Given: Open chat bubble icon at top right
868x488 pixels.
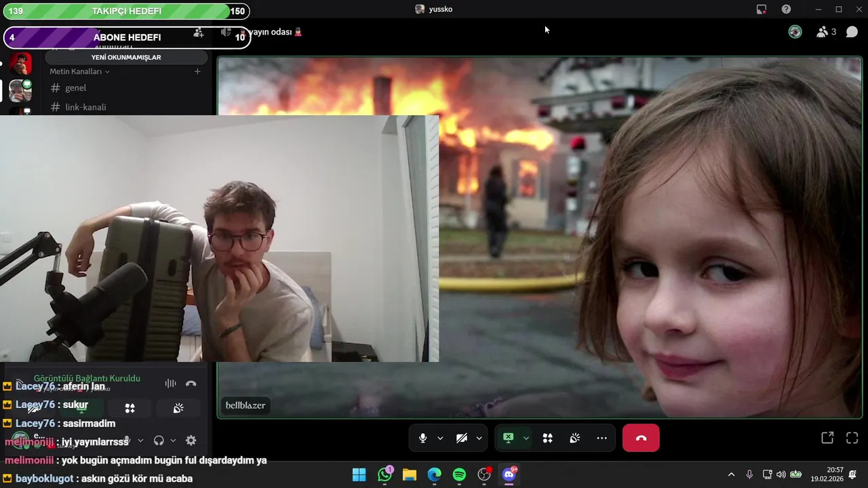Looking at the screenshot, I should point(852,32).
